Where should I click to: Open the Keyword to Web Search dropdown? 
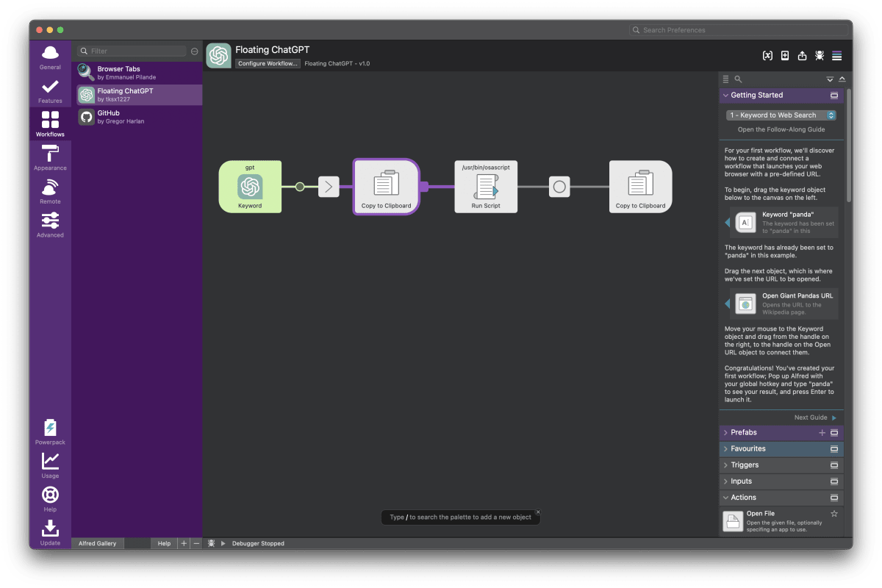coord(781,115)
